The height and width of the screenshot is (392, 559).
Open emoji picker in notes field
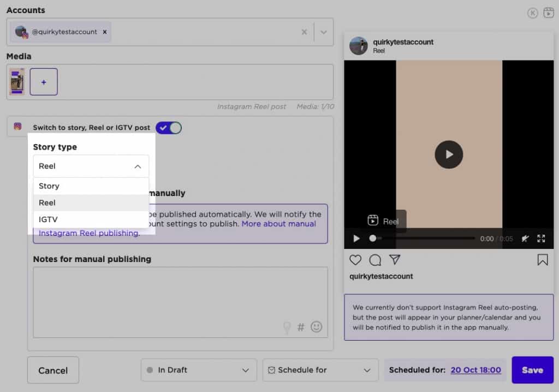[317, 326]
